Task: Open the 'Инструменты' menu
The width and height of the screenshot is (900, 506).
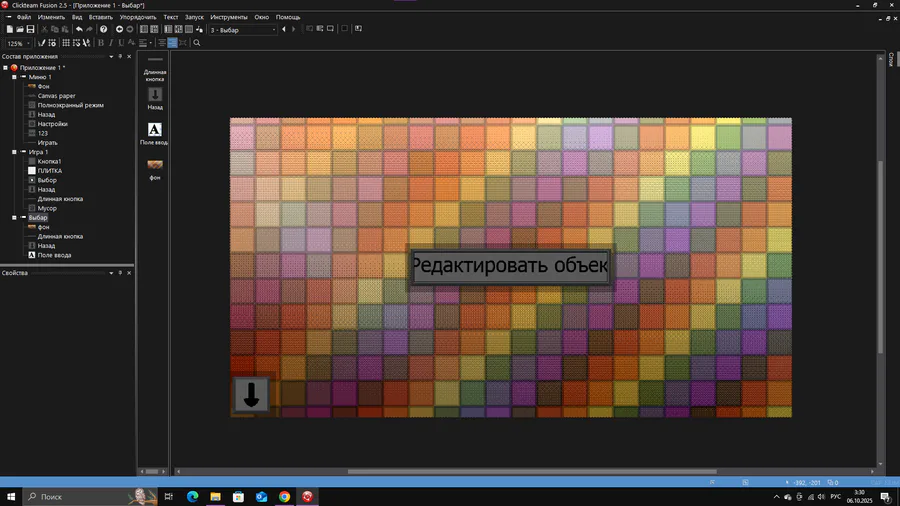Action: coord(228,17)
